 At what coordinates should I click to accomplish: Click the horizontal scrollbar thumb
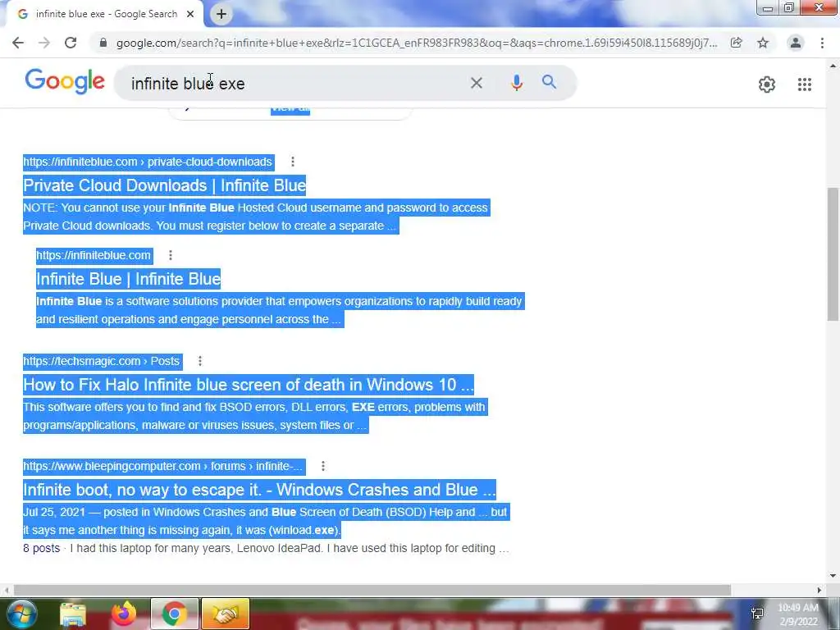[372, 590]
